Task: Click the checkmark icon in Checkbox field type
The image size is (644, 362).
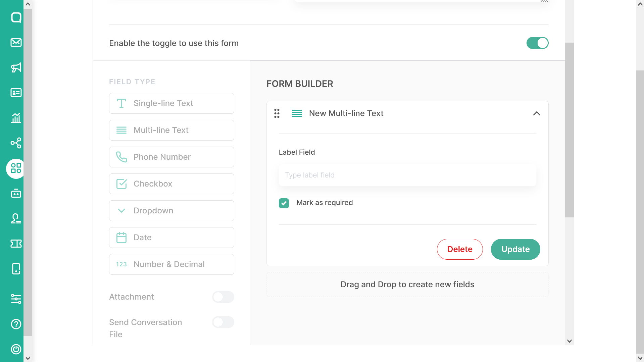Action: coord(121,184)
